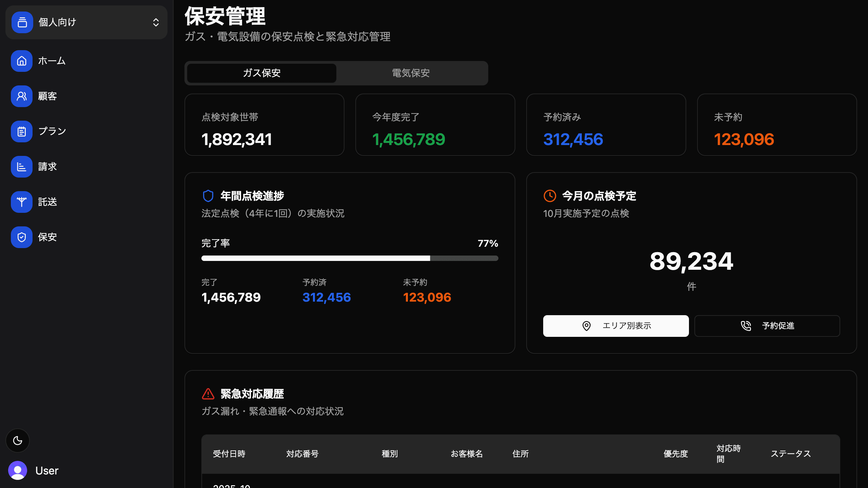Viewport: 868px width, 488px height.
Task: Click the red warning triangle icon
Action: [208, 394]
